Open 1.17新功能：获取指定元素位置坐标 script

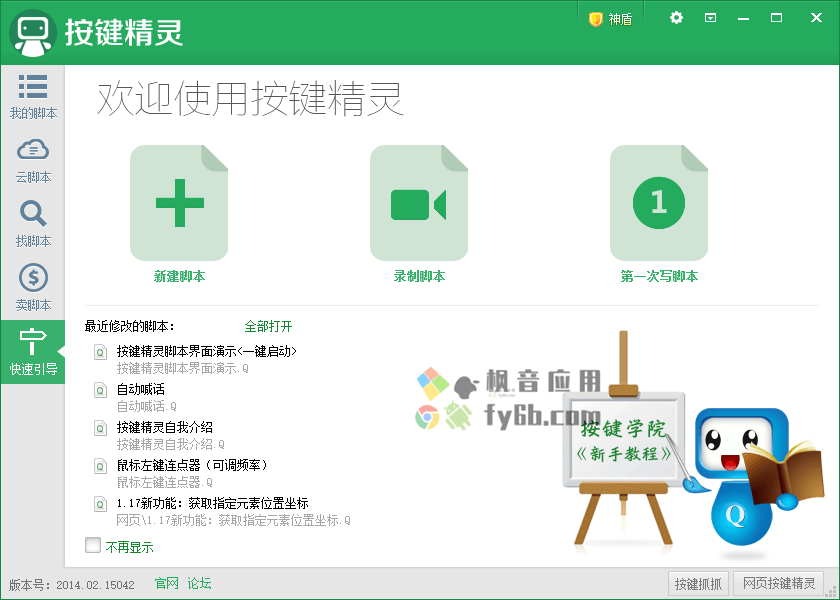point(212,504)
